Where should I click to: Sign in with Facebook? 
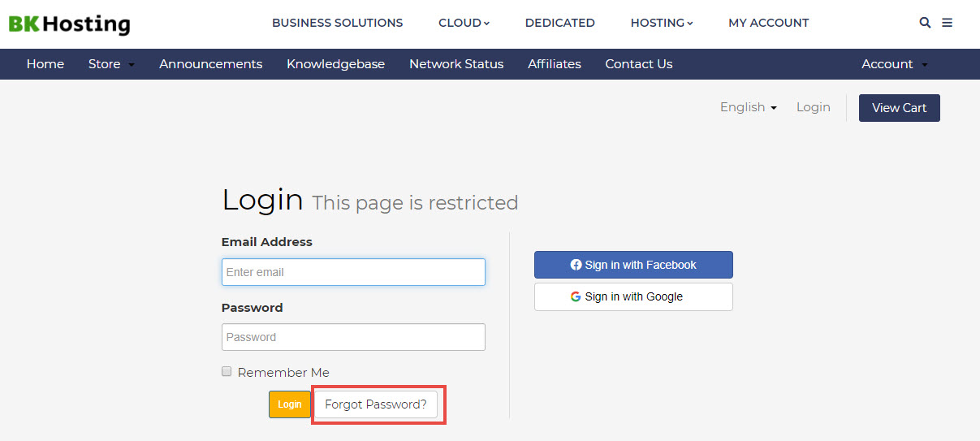pyautogui.click(x=633, y=265)
